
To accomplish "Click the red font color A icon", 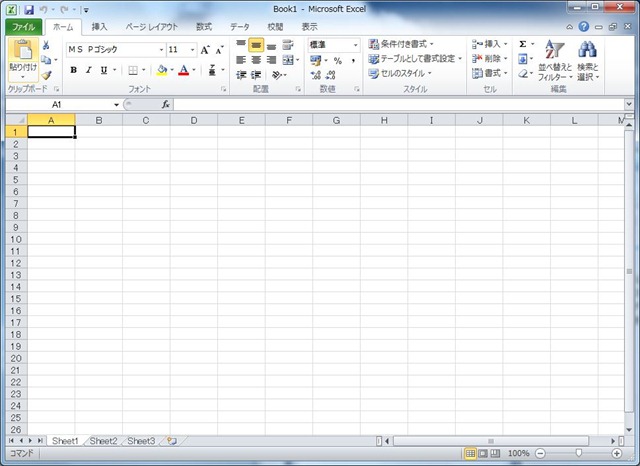I will 184,70.
